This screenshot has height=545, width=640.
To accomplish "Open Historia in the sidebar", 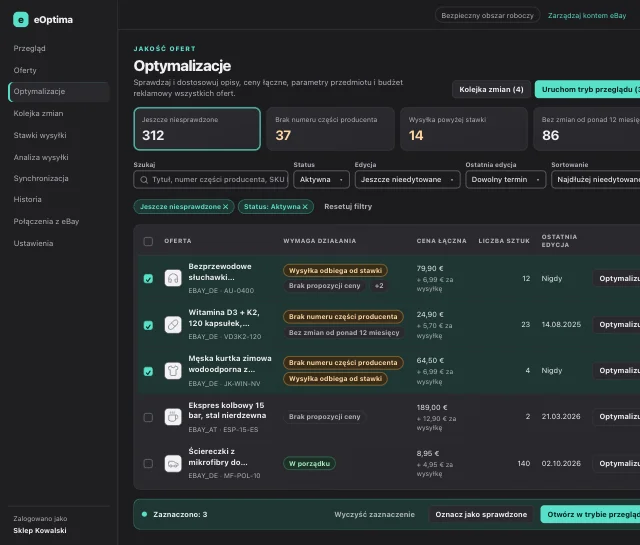I will click(x=27, y=199).
